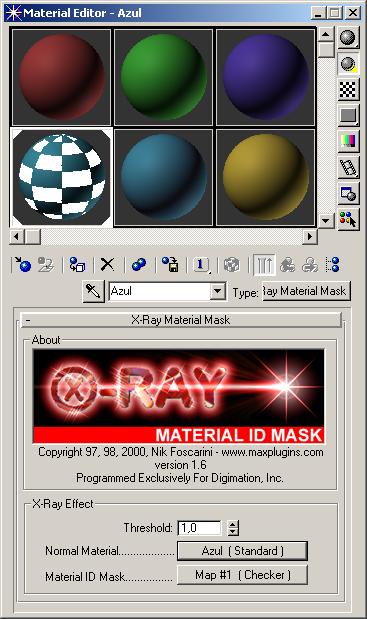Click Go Forward to Sibling icon
Screen dimensions: 367x619
click(x=310, y=264)
